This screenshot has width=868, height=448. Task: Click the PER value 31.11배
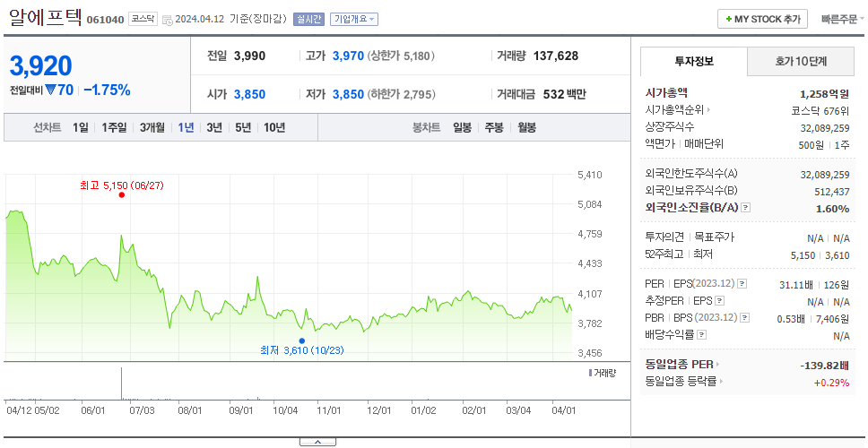click(796, 285)
